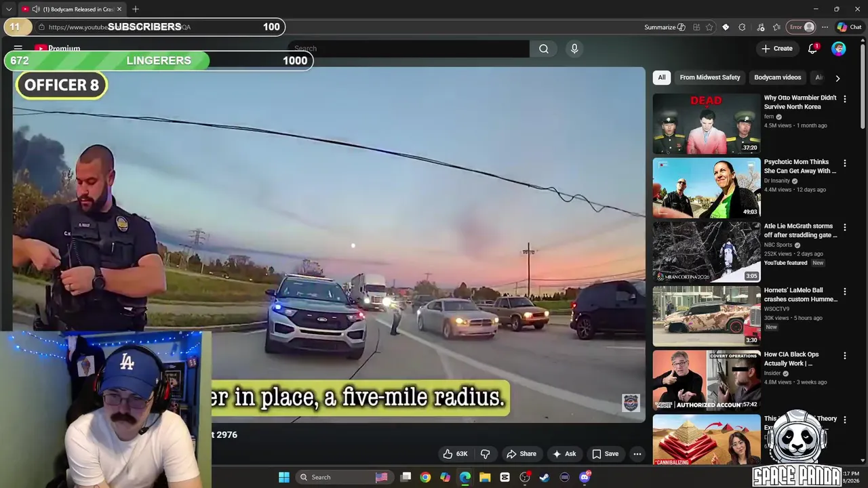This screenshot has width=868, height=488.
Task: Mute the tab using speaker icon
Action: click(36, 9)
